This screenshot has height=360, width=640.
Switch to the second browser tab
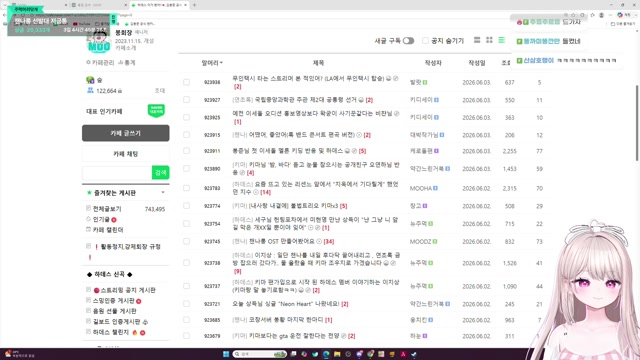[x=99, y=5]
